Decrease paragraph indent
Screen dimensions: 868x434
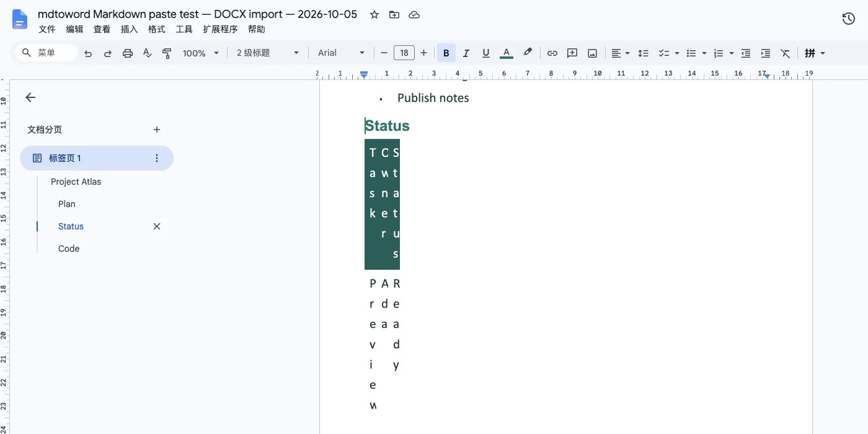[746, 53]
